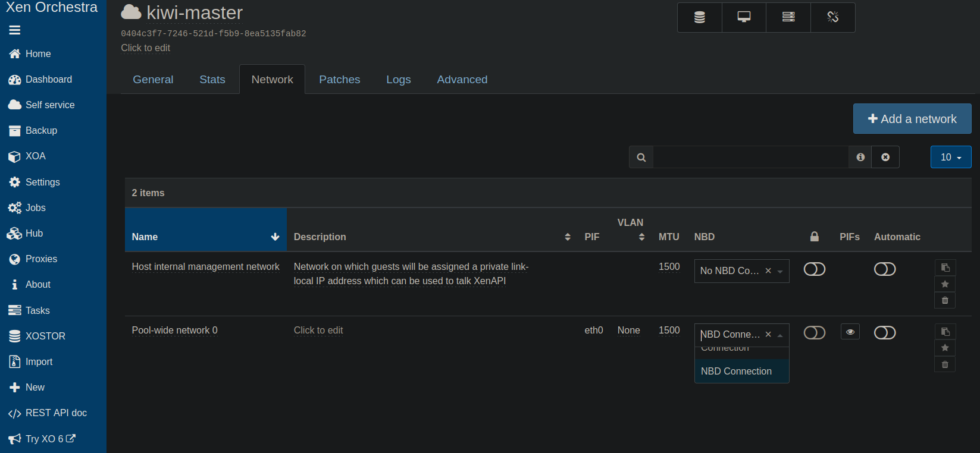Select the NBD Connection option in the dropdown list
980x453 pixels.
point(741,371)
